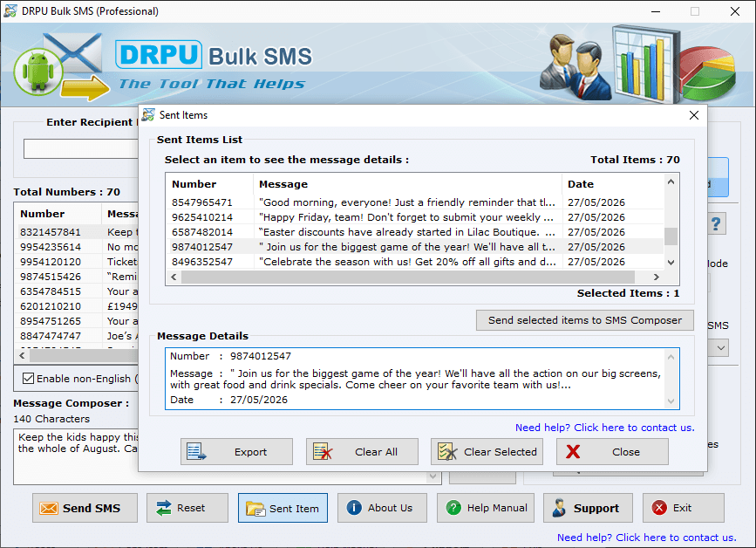
Task: Select sent item 6587482014 Easter discounts
Action: point(415,232)
